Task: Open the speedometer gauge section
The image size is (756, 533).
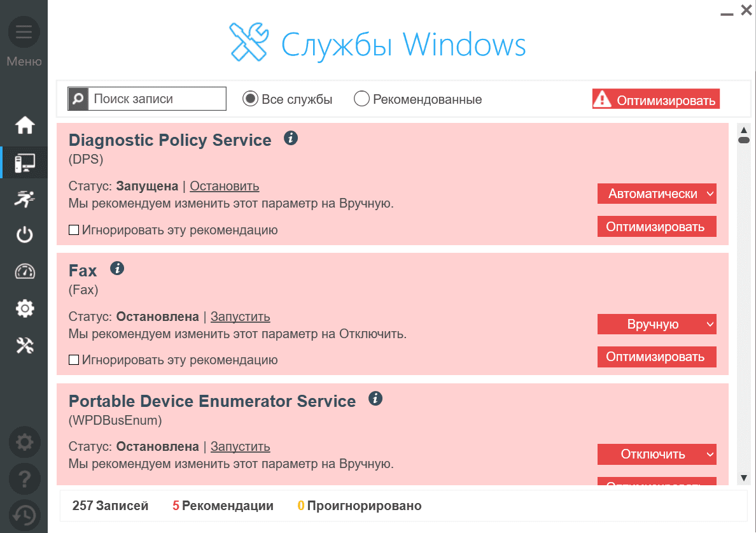Action: 25,271
